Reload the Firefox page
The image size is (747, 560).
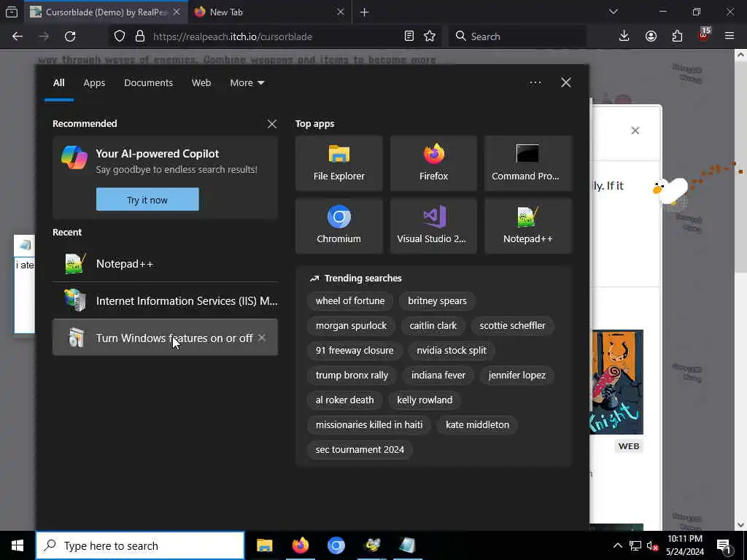pyautogui.click(x=70, y=36)
